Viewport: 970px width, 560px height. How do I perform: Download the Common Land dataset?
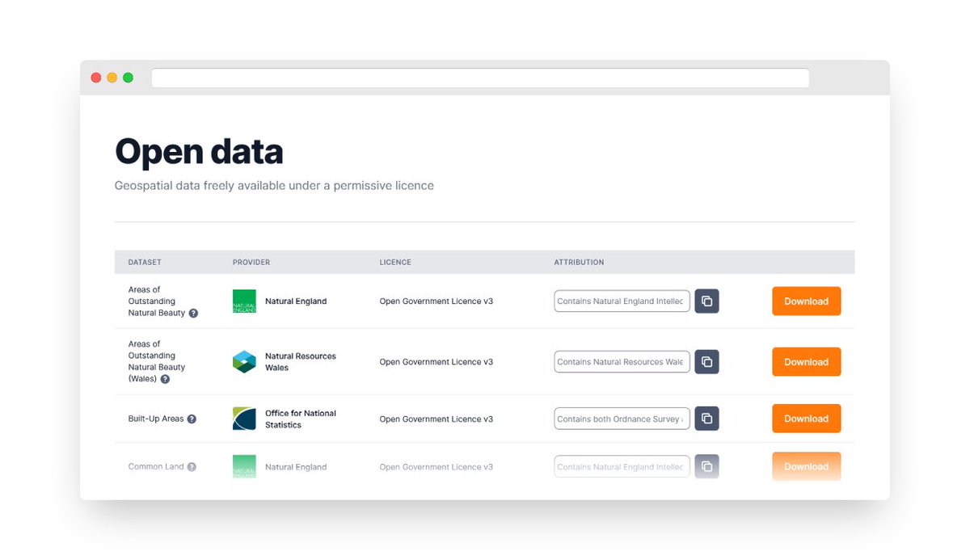click(x=806, y=466)
